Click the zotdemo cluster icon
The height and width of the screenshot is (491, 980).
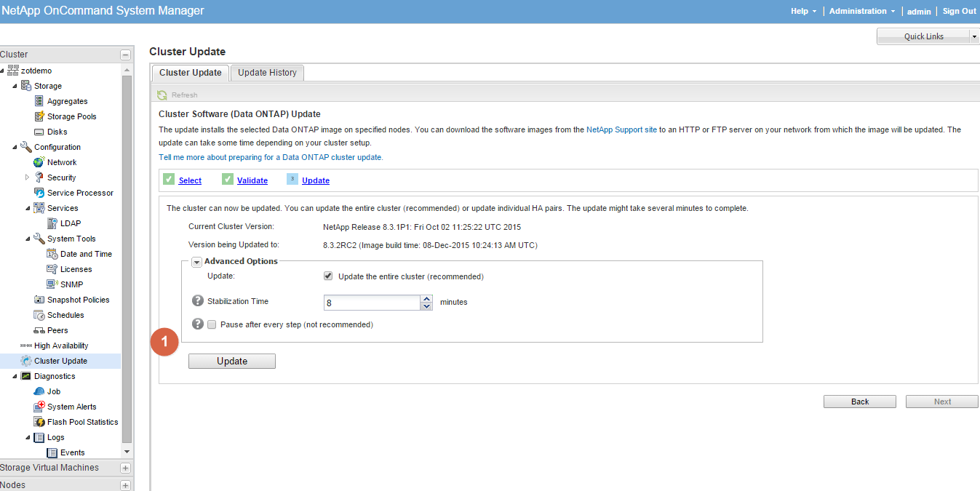pos(13,71)
